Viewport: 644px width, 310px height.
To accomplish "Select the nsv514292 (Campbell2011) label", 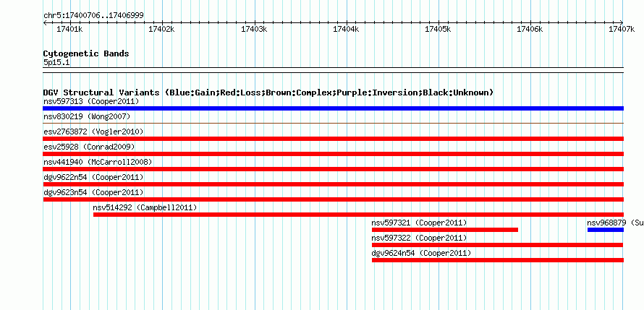I will coord(145,207).
